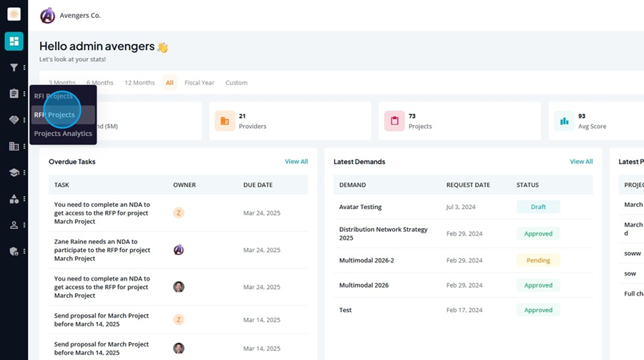
Task: Click the Approved badge for Test demand
Action: pyautogui.click(x=538, y=310)
